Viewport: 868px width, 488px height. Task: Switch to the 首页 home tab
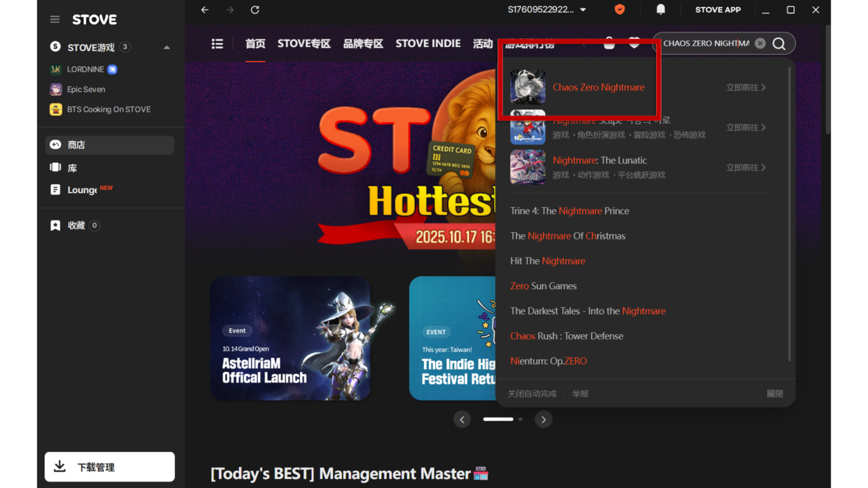(x=255, y=44)
